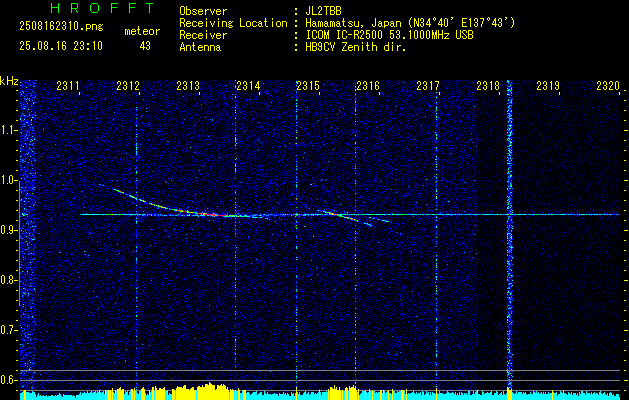629x400 pixels.
Task: Click the HROFFT title text
Action: tap(103, 8)
